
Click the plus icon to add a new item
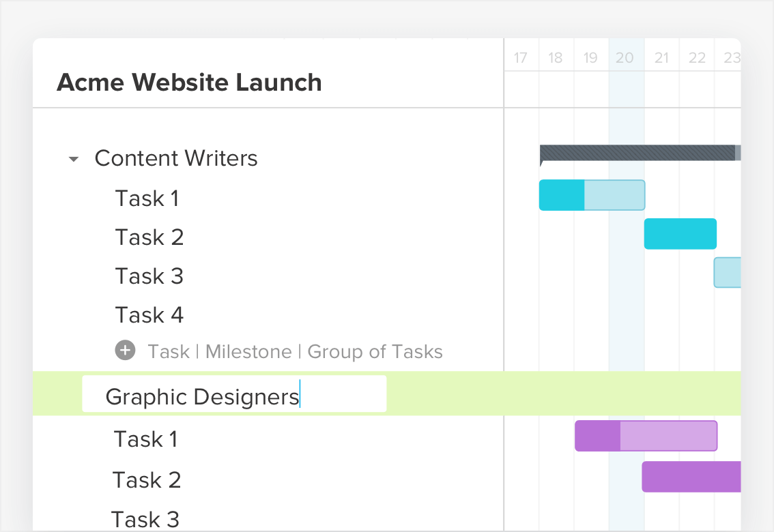pyautogui.click(x=125, y=351)
